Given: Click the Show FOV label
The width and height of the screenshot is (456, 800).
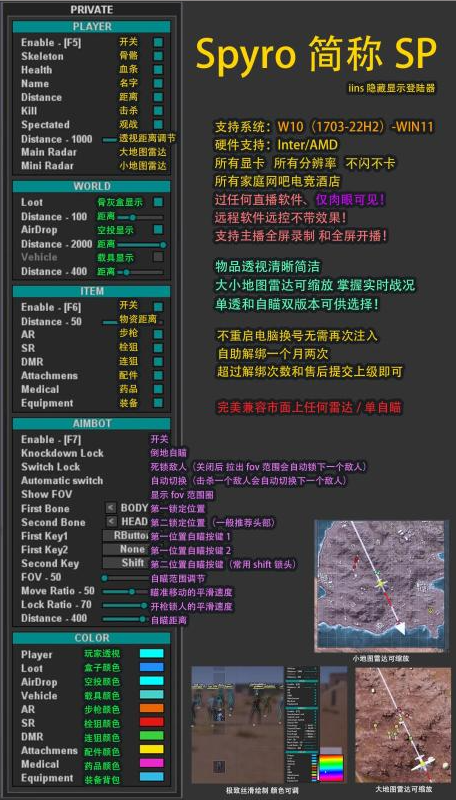Looking at the screenshot, I should click(x=46, y=494).
